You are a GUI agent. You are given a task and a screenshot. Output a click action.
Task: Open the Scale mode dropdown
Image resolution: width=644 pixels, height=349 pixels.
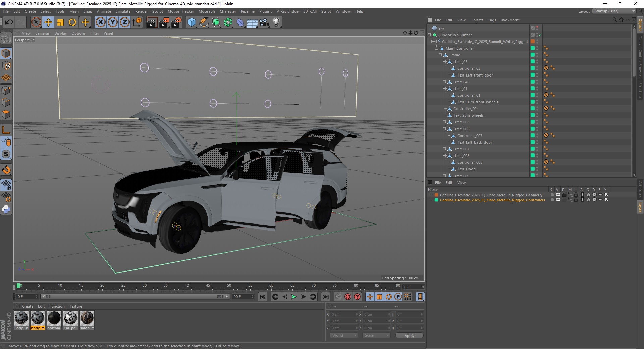[376, 335]
